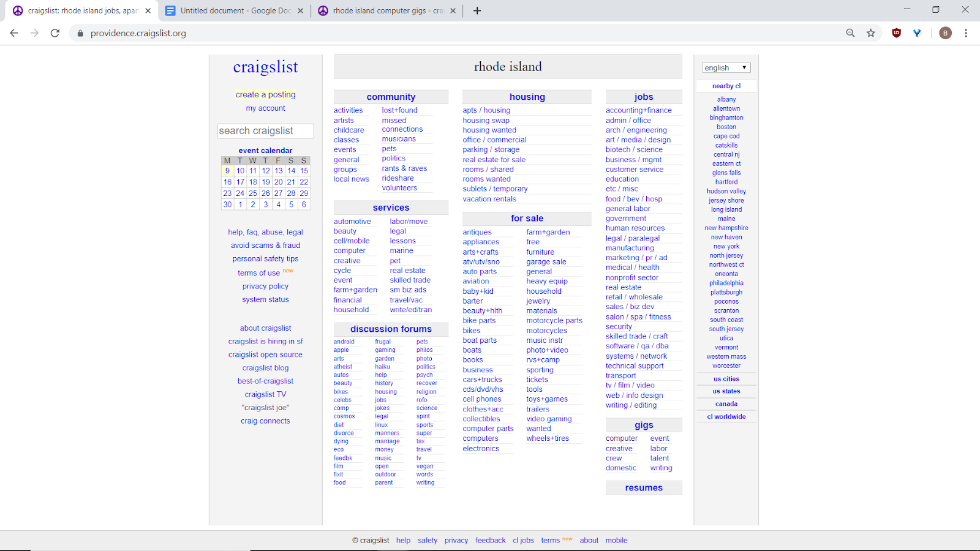Close the Untitled document Google Docs tab
Image resolution: width=980 pixels, height=551 pixels.
(x=301, y=10)
